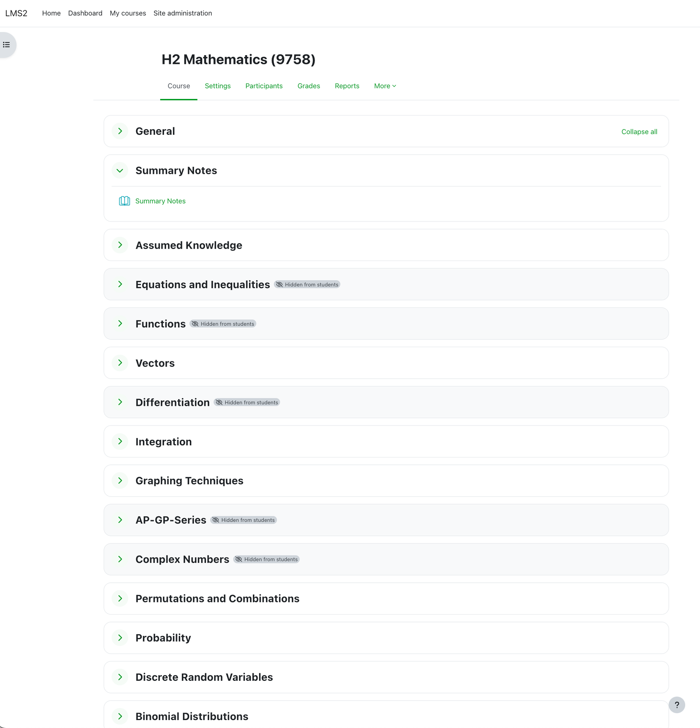Click the Summary Notes book icon

(x=124, y=201)
